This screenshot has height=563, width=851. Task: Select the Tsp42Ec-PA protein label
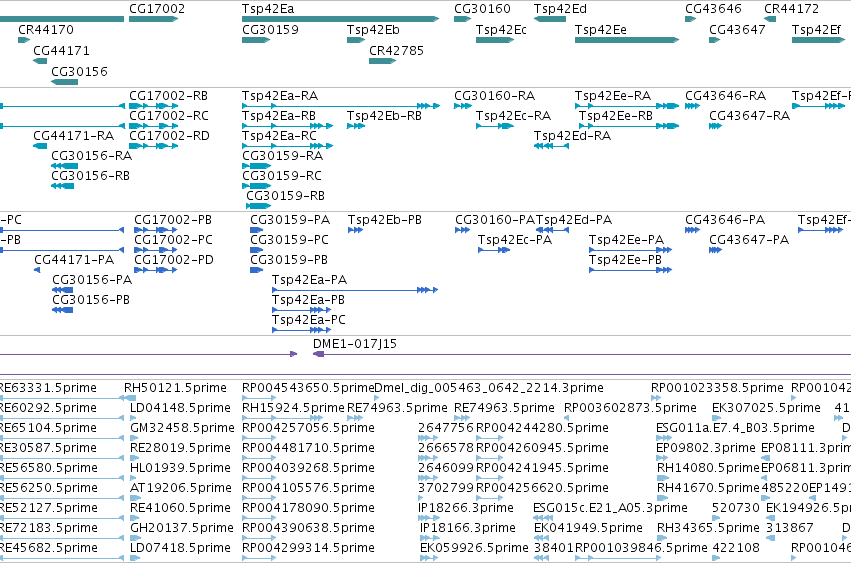pyautogui.click(x=515, y=240)
